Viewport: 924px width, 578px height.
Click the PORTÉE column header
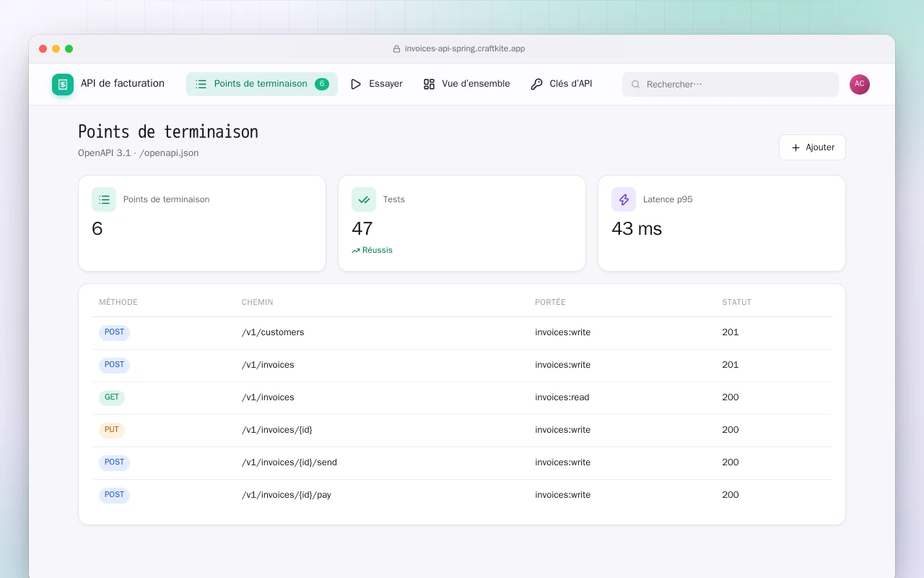pos(550,302)
